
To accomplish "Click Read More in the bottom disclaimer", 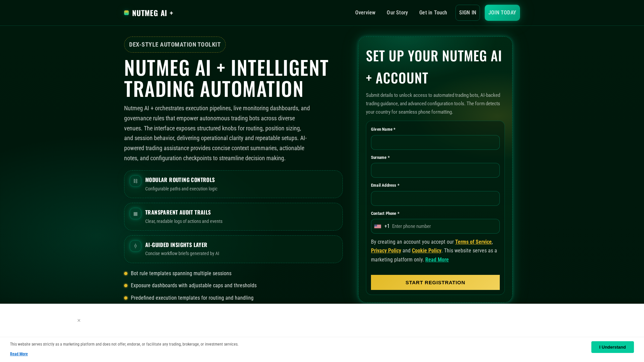I will 19,354.
